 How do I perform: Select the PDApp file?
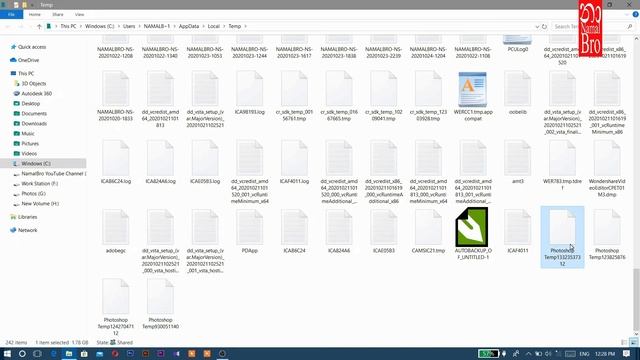[x=249, y=231]
